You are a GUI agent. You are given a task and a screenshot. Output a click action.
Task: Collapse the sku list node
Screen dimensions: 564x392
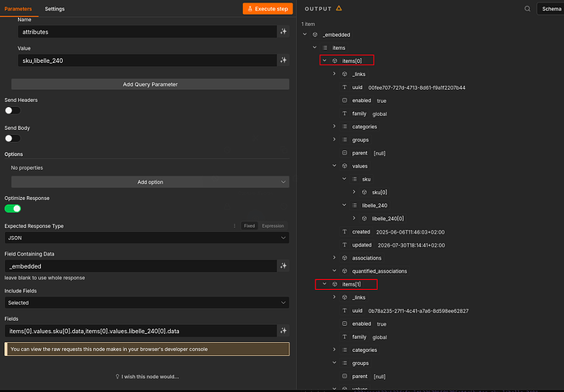point(344,179)
